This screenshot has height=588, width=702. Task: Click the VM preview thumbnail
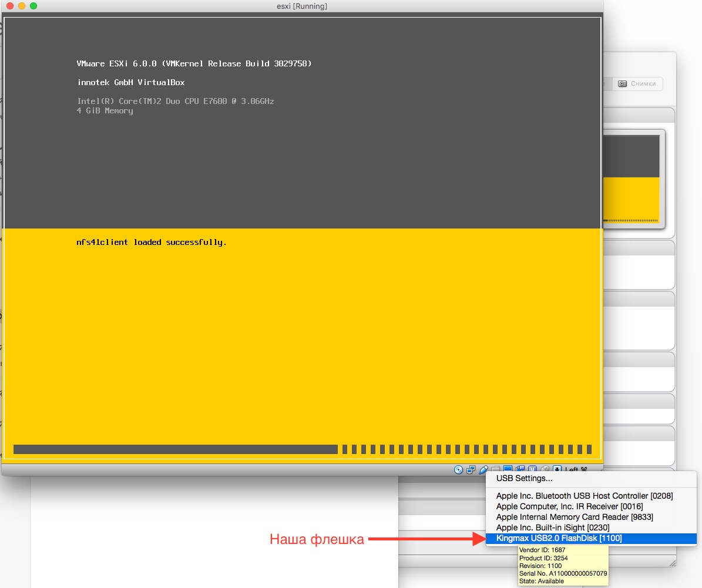[x=632, y=179]
